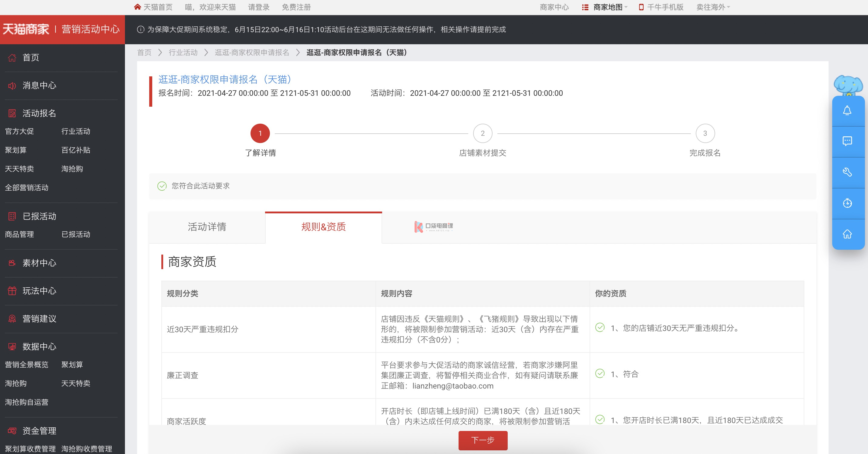Click the 下一步 button
Image resolution: width=868 pixels, height=454 pixels.
click(483, 440)
